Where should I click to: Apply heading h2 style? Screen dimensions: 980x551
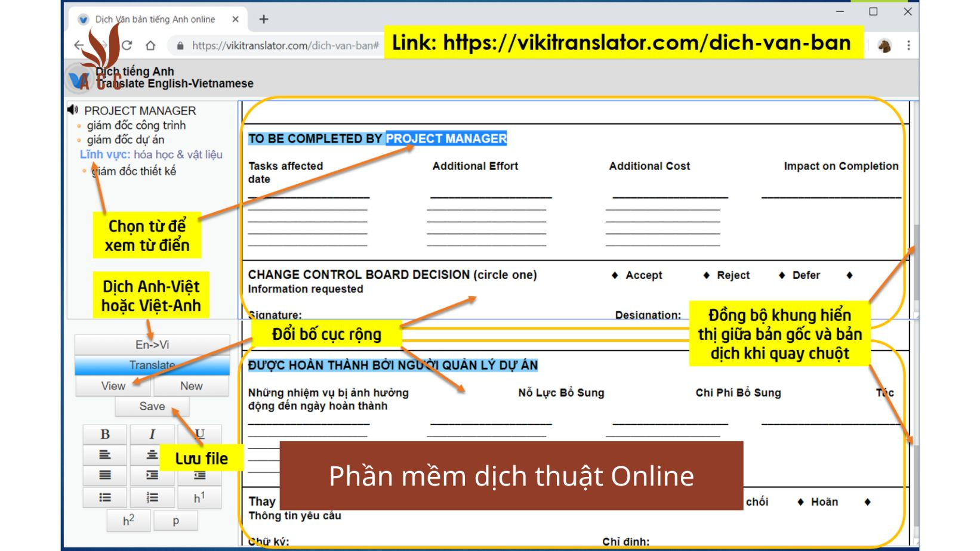click(128, 520)
